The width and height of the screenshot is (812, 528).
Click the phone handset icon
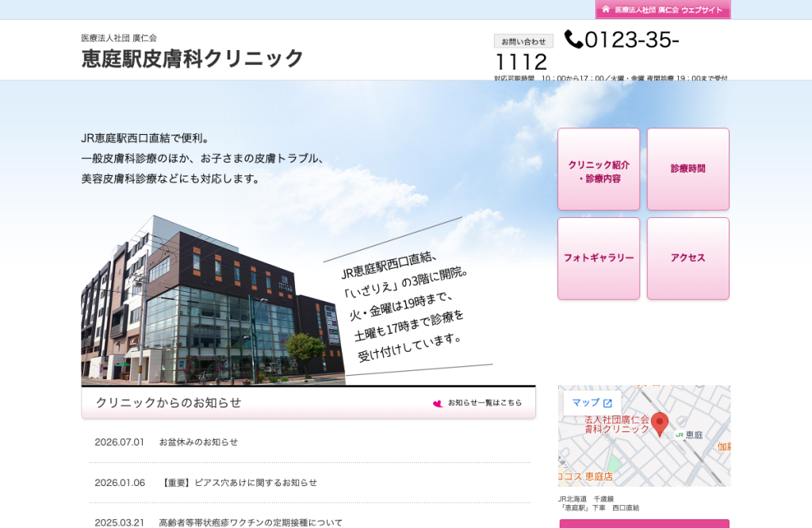coord(573,40)
